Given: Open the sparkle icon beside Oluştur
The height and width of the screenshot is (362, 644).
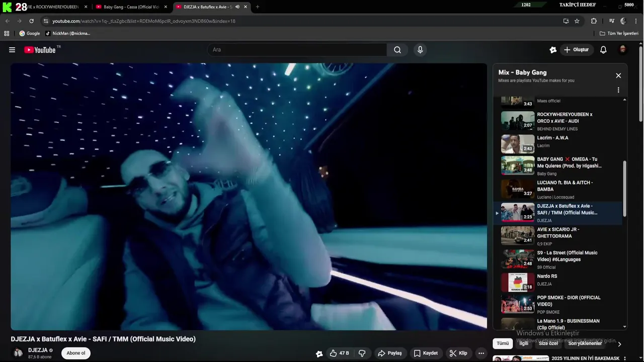Looking at the screenshot, I should click(x=553, y=50).
